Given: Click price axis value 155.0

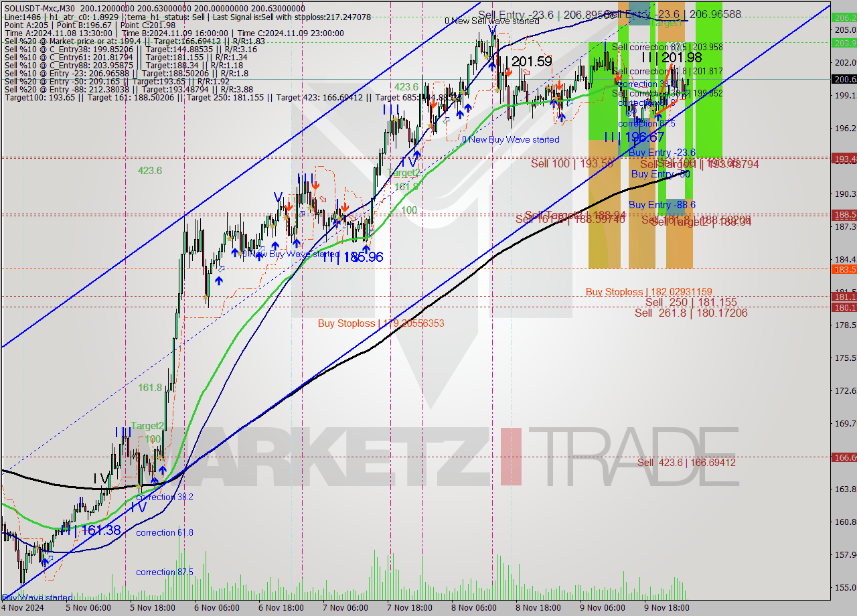Looking at the screenshot, I should click(x=844, y=587).
